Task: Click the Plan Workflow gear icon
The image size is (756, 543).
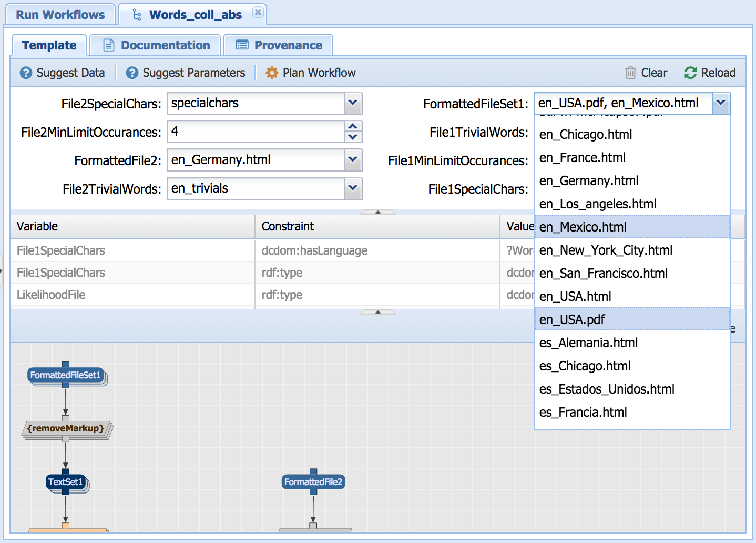Action: (x=272, y=73)
